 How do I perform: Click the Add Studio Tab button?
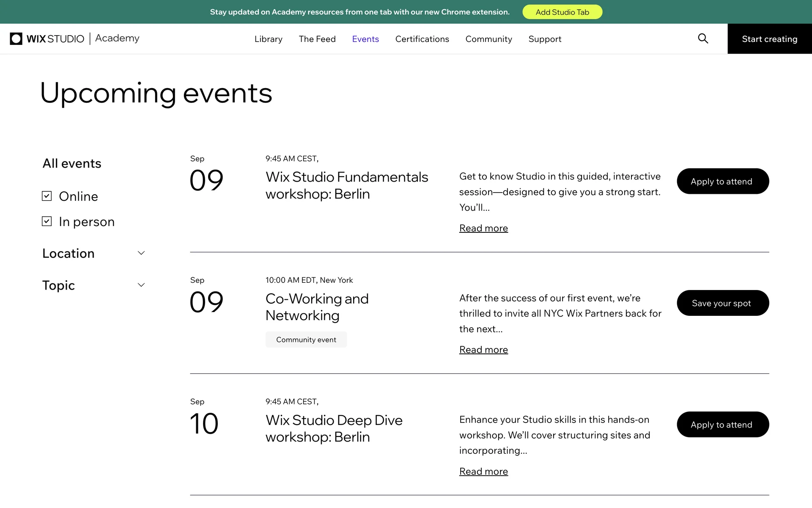[x=562, y=12]
